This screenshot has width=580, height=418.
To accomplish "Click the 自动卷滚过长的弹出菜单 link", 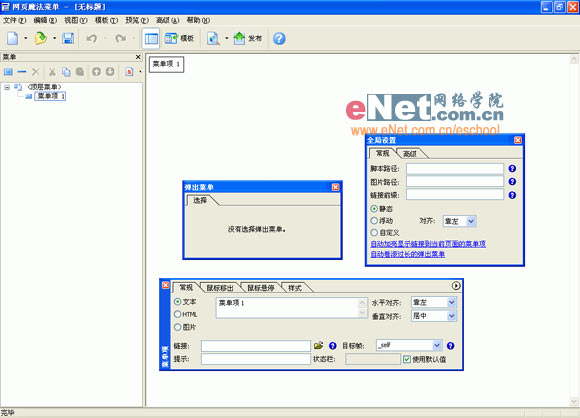I will tap(407, 254).
